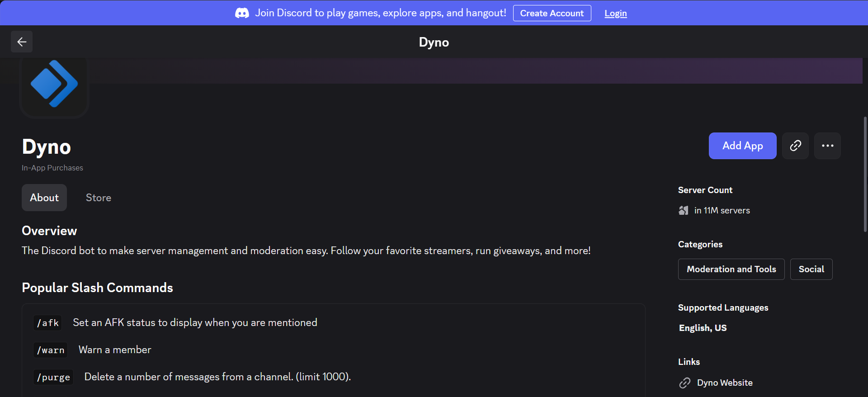Click the 'In-App Purchases' label
Screen dimensions: 868x397
point(52,168)
